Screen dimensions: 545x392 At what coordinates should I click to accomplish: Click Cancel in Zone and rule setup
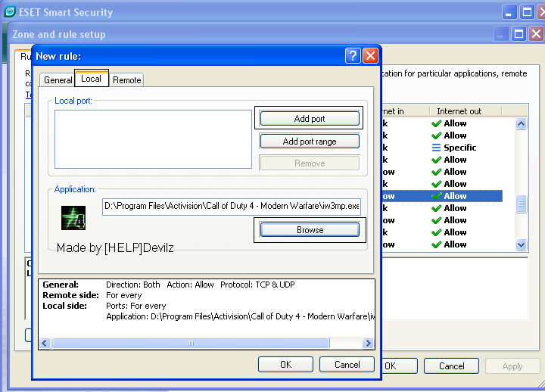pos(451,366)
